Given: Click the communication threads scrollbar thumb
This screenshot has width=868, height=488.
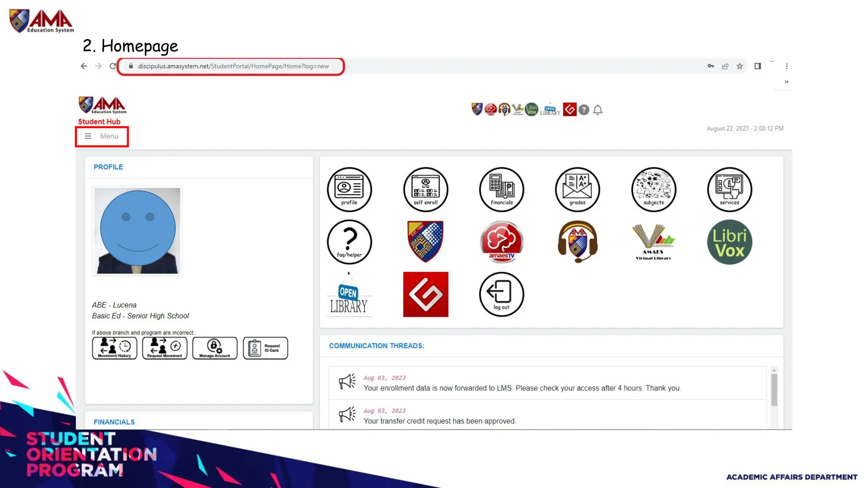Looking at the screenshot, I should [774, 390].
